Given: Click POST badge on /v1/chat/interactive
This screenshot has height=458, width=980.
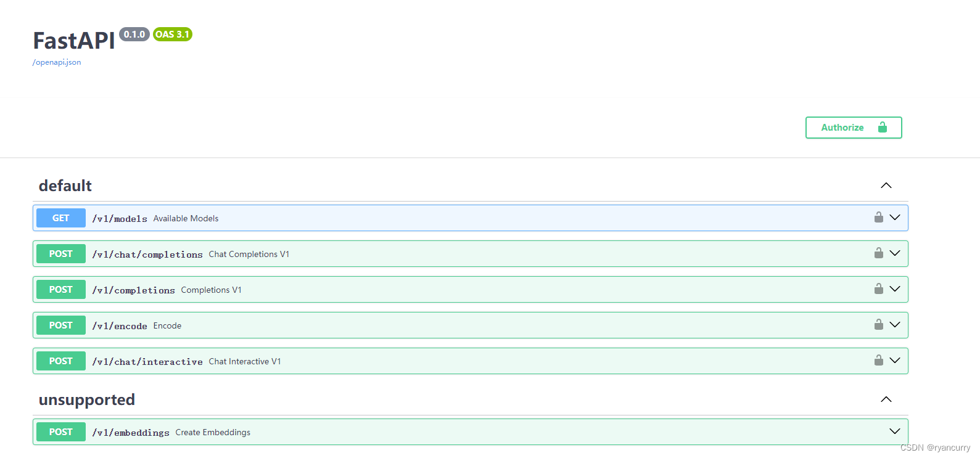Looking at the screenshot, I should pyautogui.click(x=61, y=361).
